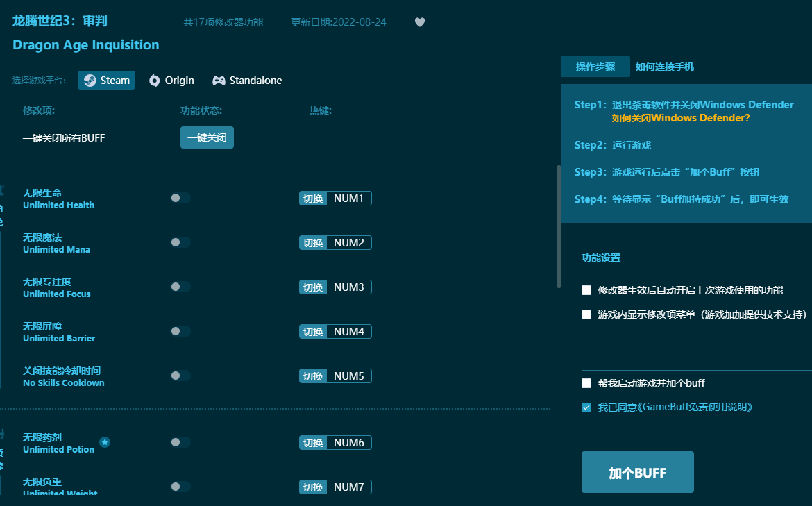Toggle Unlimited Potion switch
Image resolution: width=812 pixels, height=506 pixels.
(x=180, y=442)
